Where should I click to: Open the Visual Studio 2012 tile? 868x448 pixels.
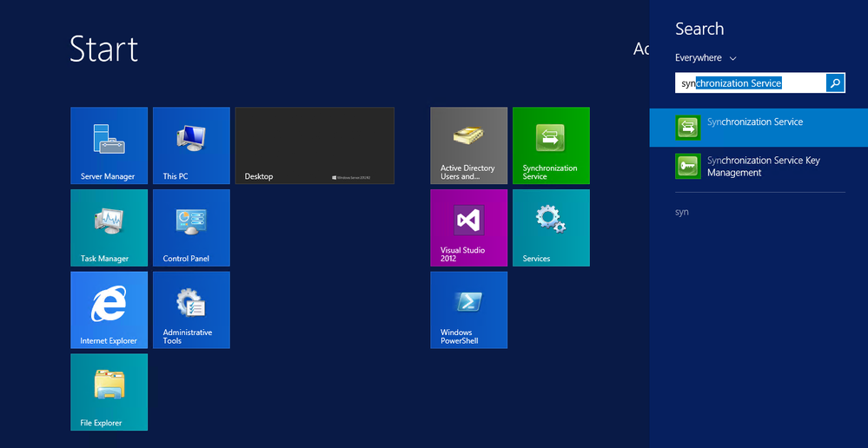[x=469, y=227]
